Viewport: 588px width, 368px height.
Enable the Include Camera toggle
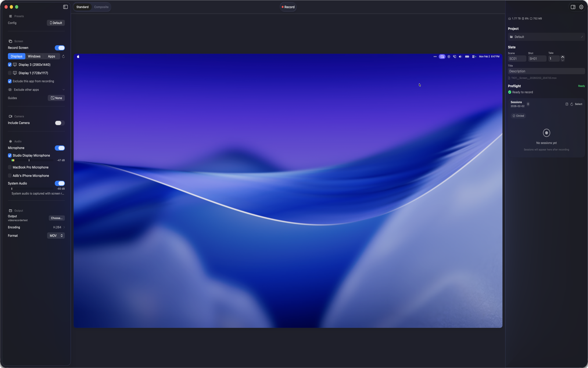click(60, 123)
